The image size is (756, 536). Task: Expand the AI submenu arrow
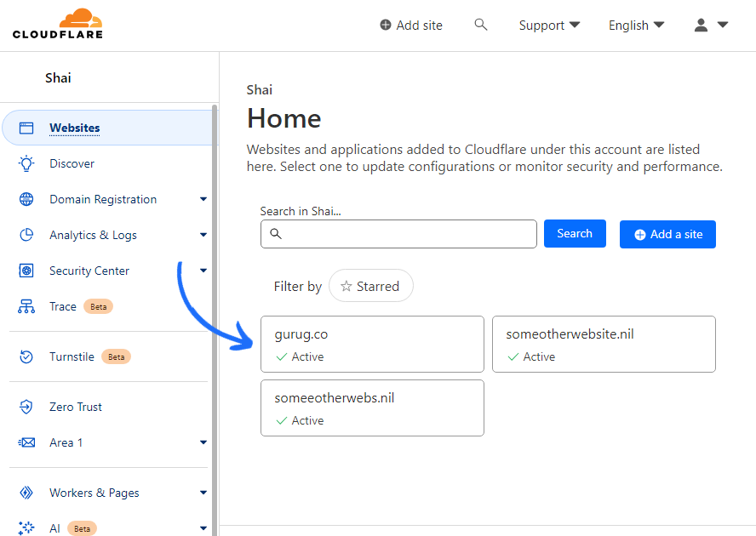[x=203, y=527]
